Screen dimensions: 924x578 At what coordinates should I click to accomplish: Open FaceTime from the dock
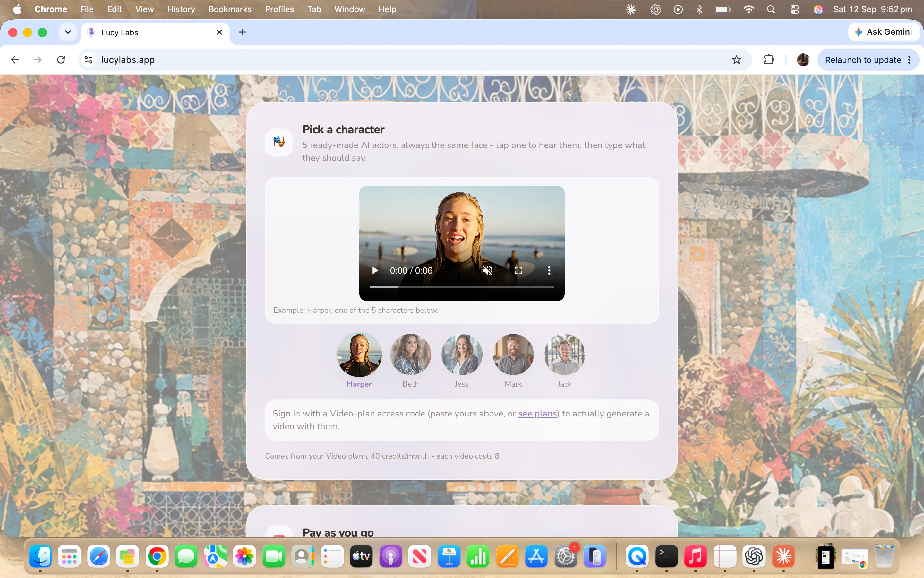pyautogui.click(x=274, y=556)
